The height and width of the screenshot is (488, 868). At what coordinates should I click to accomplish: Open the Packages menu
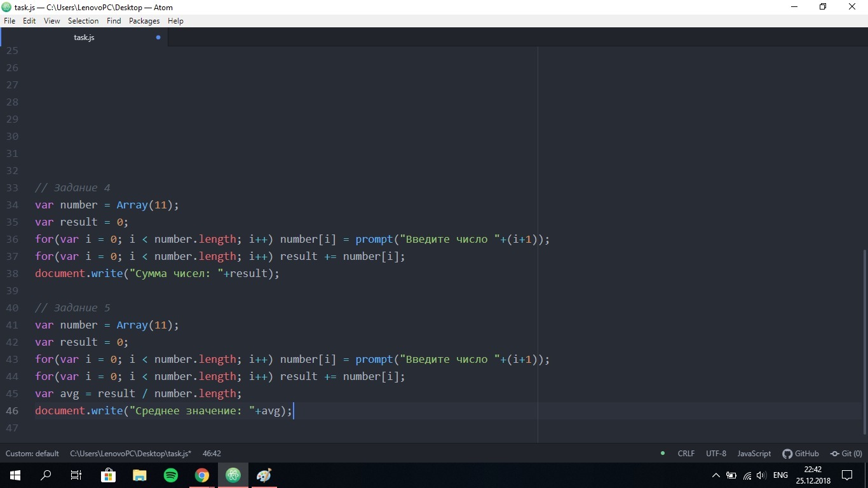pyautogui.click(x=144, y=21)
